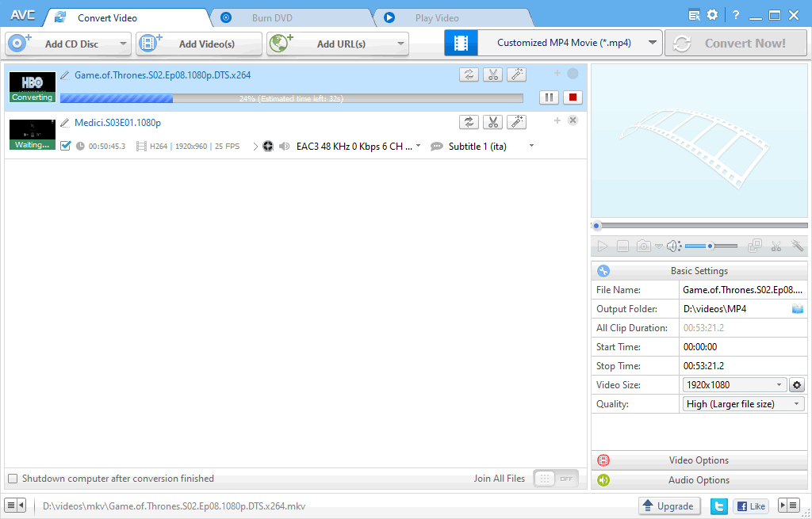Viewport: 812px width, 519px height.
Task: Edit the Start Time field 00:00:00
Action: (743, 347)
